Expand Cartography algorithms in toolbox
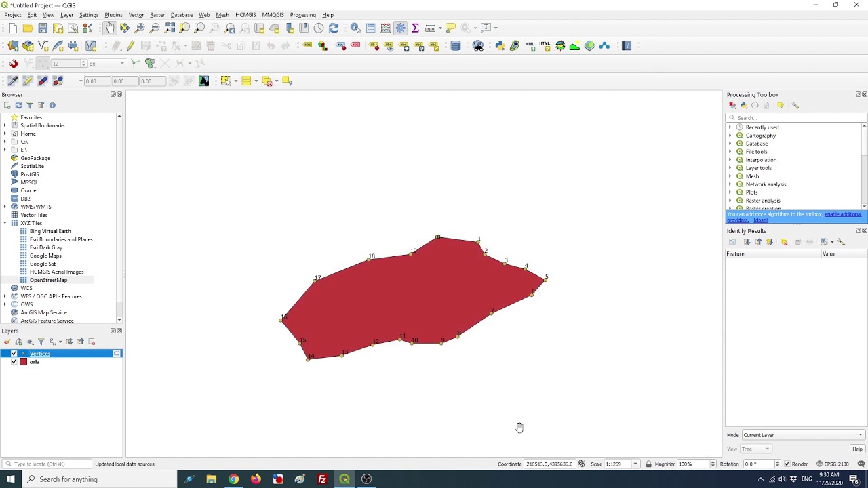 tap(730, 136)
